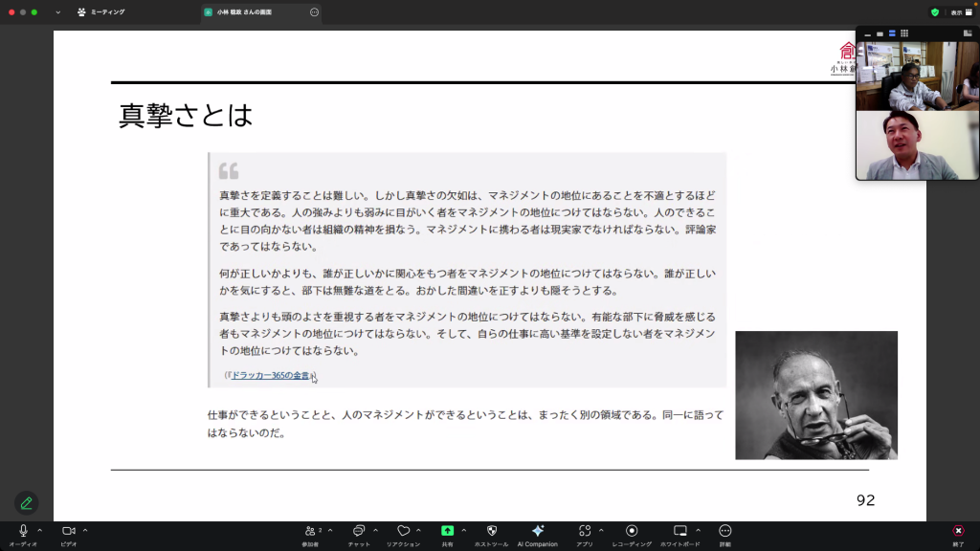980x551 pixels.
Task: Expand audio options arrow next to microphone
Action: coord(40,530)
